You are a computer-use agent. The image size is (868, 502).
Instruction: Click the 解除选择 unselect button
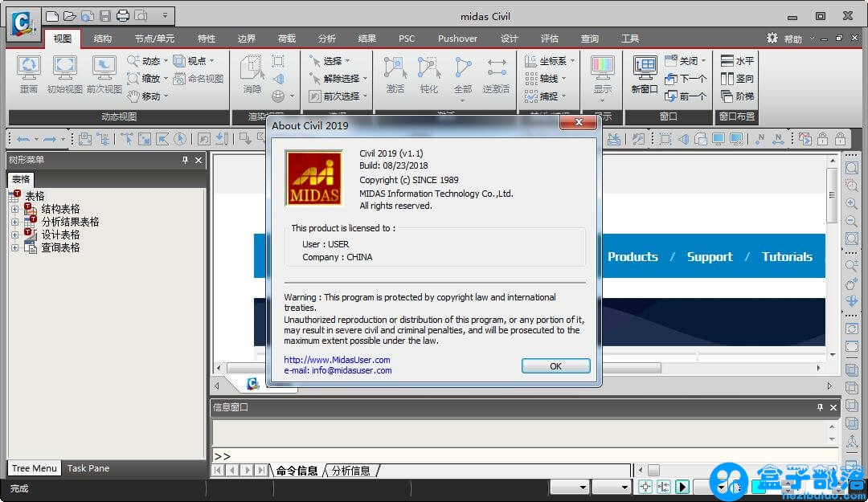pos(338,79)
